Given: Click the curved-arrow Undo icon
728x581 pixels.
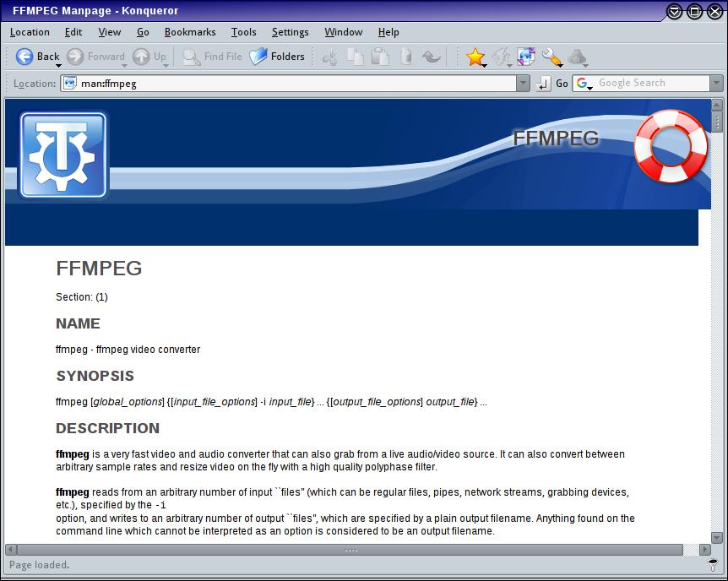Looking at the screenshot, I should [x=432, y=57].
